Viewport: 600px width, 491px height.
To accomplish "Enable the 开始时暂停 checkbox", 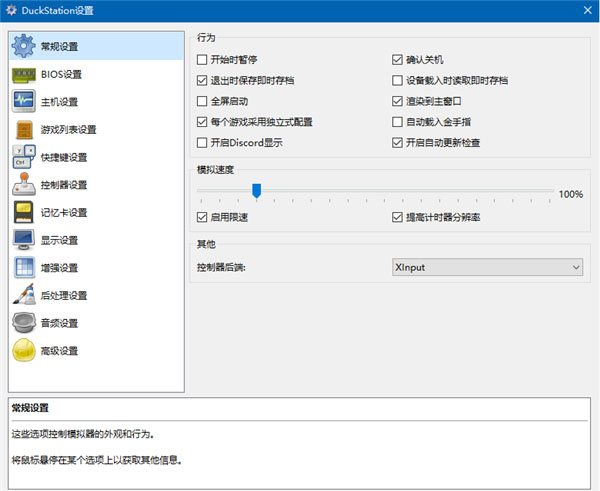I will [x=204, y=60].
